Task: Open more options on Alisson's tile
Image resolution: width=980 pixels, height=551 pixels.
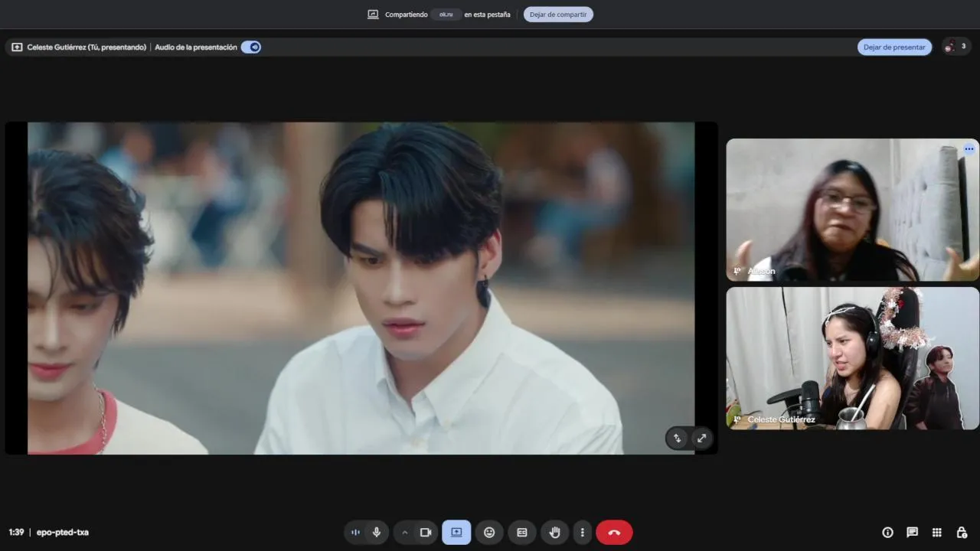Action: 969,149
